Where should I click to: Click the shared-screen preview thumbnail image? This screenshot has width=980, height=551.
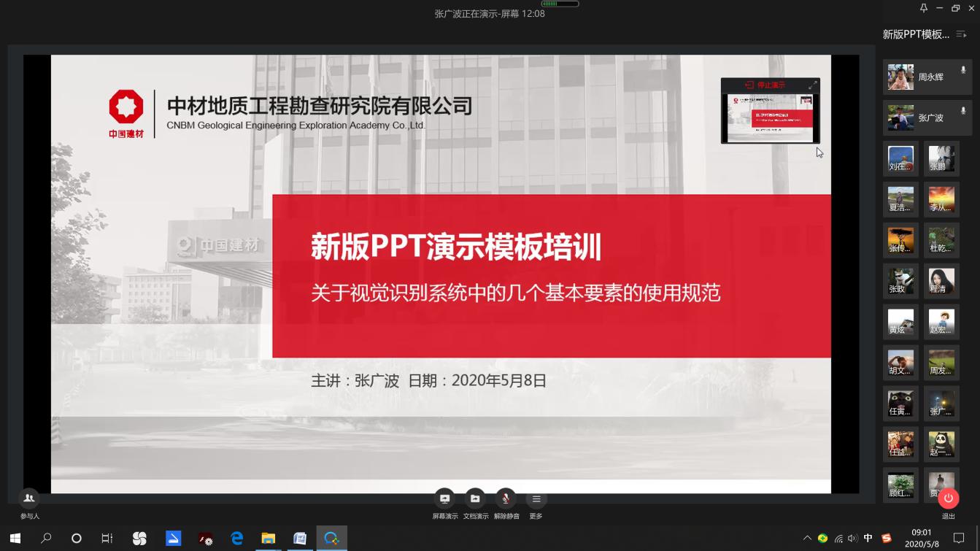tap(771, 117)
